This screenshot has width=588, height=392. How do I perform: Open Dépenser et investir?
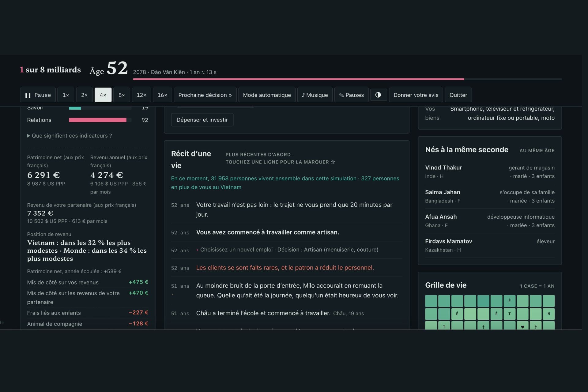pos(202,120)
